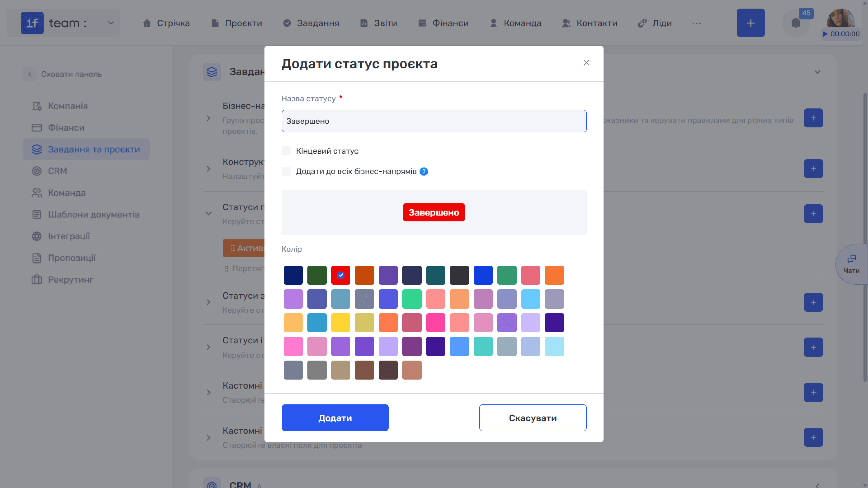Screen dimensions: 868x488
Task: Open the user avatar profile
Action: [x=841, y=18]
